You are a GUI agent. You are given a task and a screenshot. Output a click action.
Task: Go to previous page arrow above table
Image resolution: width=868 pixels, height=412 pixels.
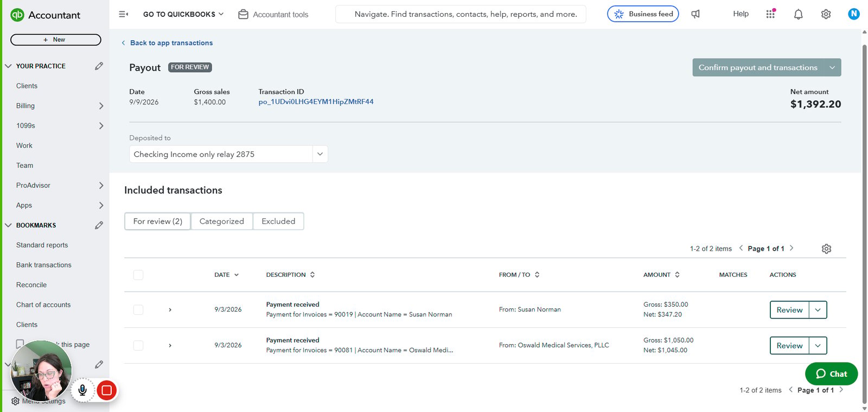tap(741, 248)
